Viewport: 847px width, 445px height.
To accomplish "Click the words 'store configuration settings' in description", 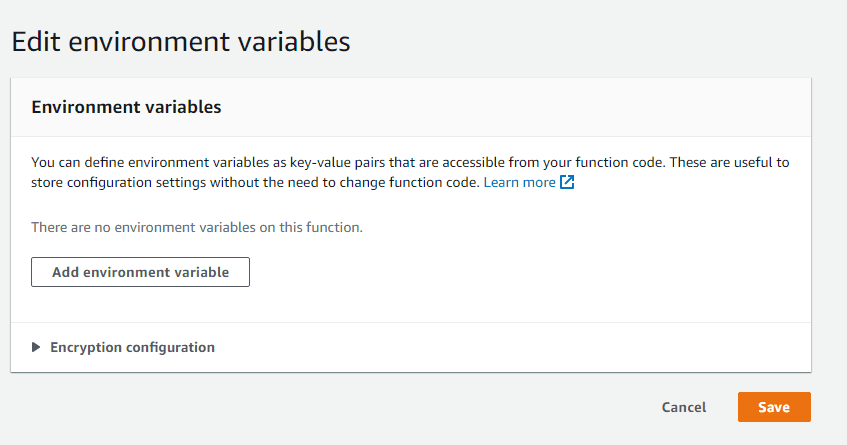I will (118, 183).
